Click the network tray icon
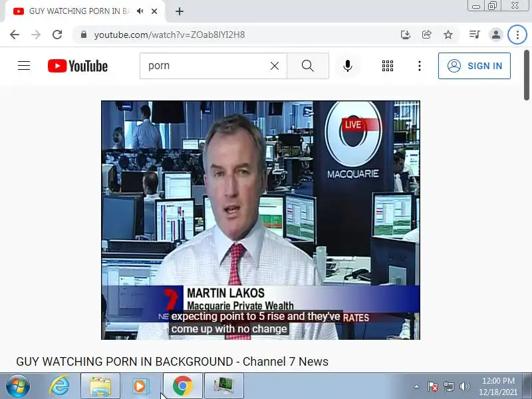The image size is (532, 399). click(448, 386)
